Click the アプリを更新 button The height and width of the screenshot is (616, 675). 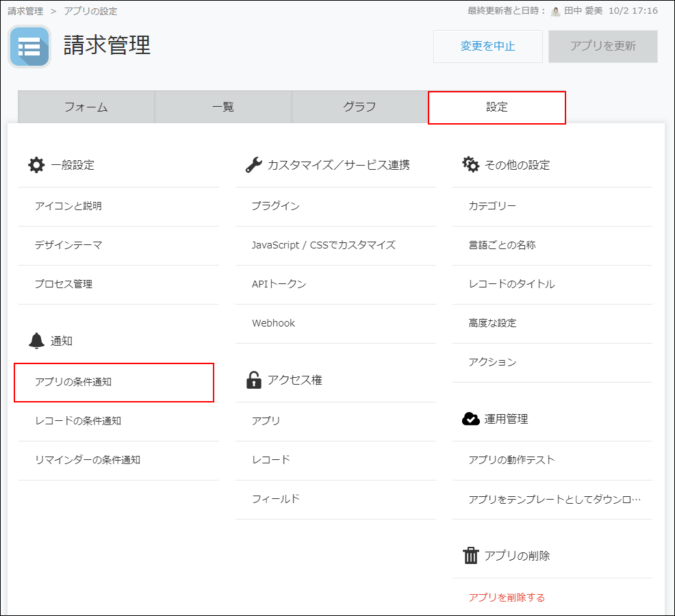602,46
